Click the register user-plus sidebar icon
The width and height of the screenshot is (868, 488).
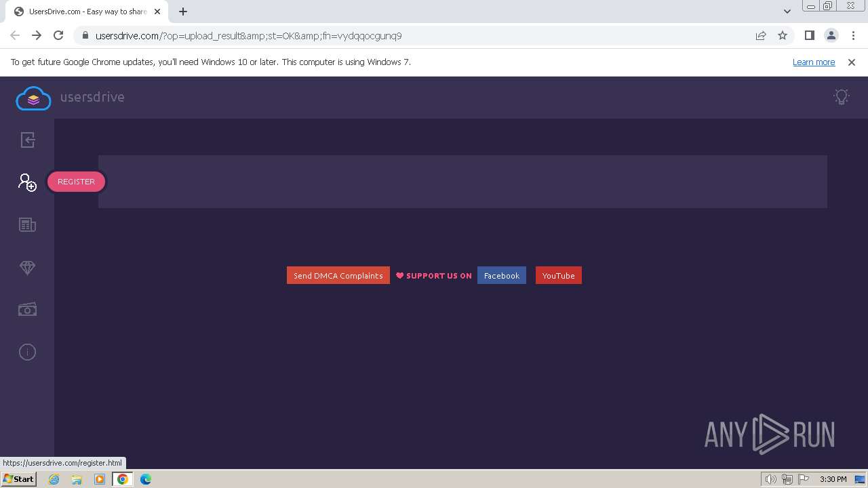point(27,182)
